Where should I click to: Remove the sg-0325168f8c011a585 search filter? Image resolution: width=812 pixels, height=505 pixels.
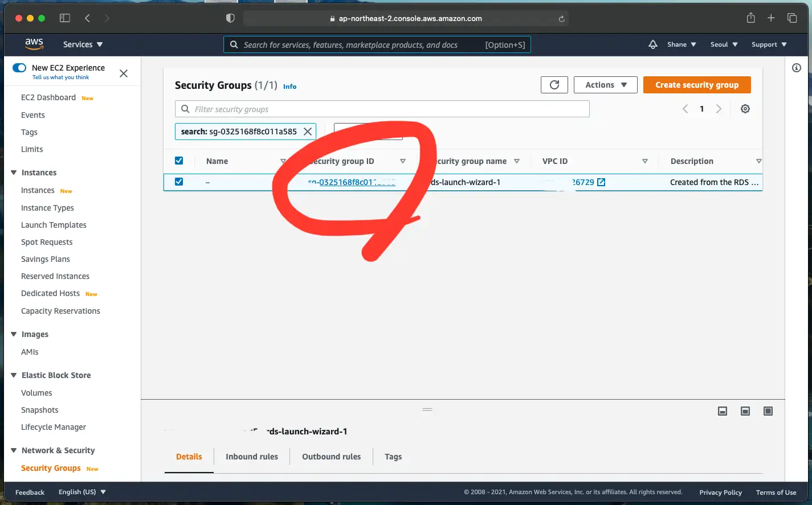308,132
